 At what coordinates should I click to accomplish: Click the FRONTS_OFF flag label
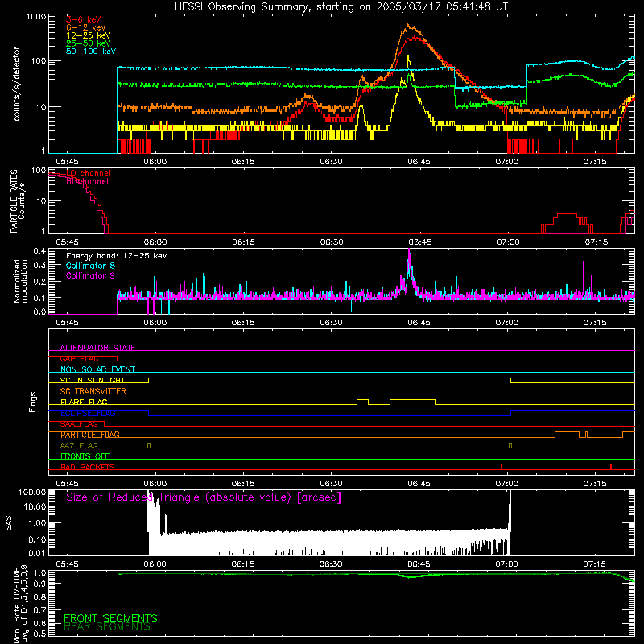tap(85, 456)
